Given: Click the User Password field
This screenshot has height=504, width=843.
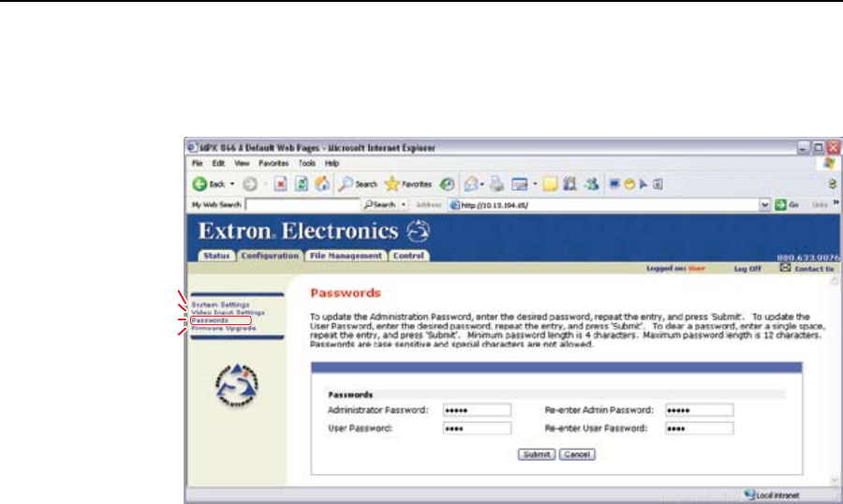Looking at the screenshot, I should tap(477, 429).
